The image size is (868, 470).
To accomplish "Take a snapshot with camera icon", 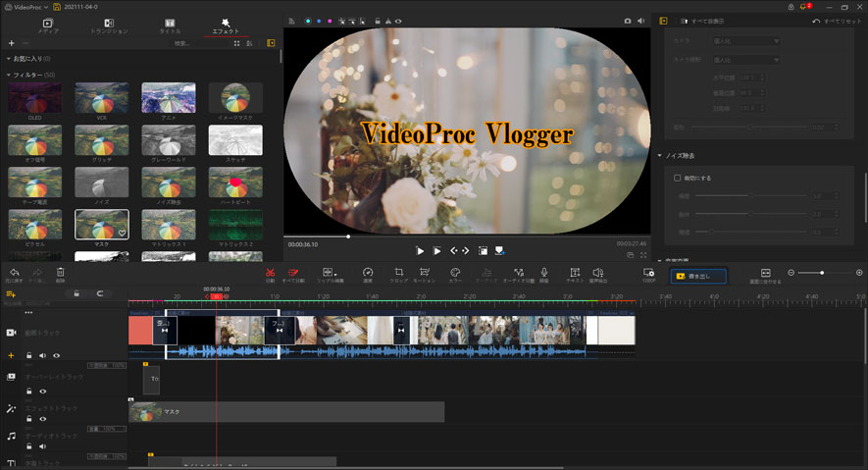I will pyautogui.click(x=627, y=21).
